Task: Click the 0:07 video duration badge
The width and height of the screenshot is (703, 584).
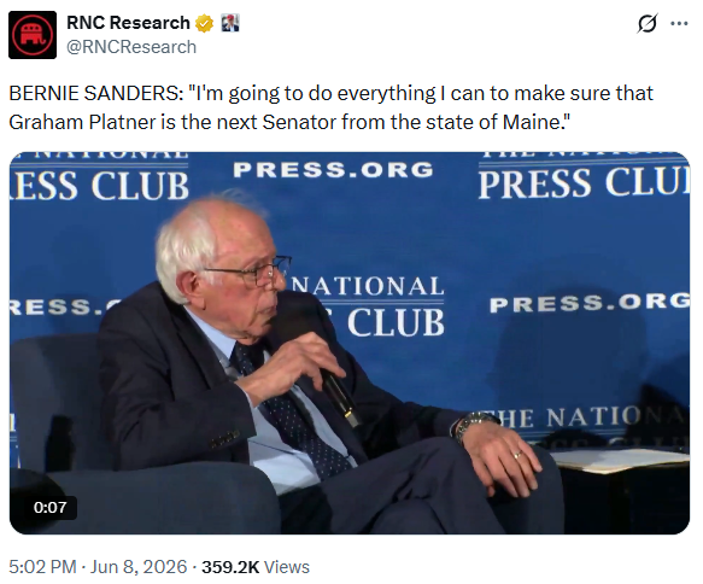Action: click(50, 507)
